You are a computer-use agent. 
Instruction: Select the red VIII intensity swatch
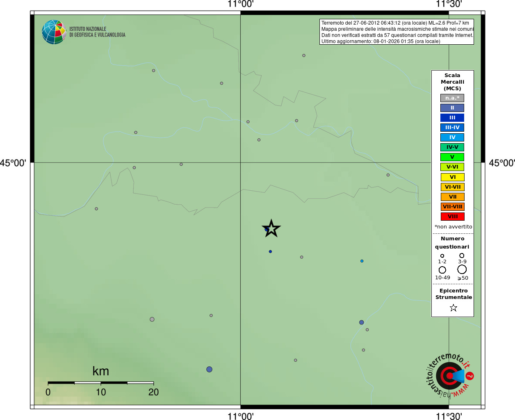452,217
